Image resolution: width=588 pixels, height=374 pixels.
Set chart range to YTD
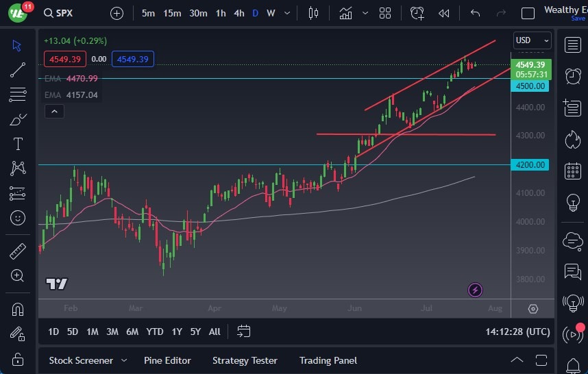(155, 332)
